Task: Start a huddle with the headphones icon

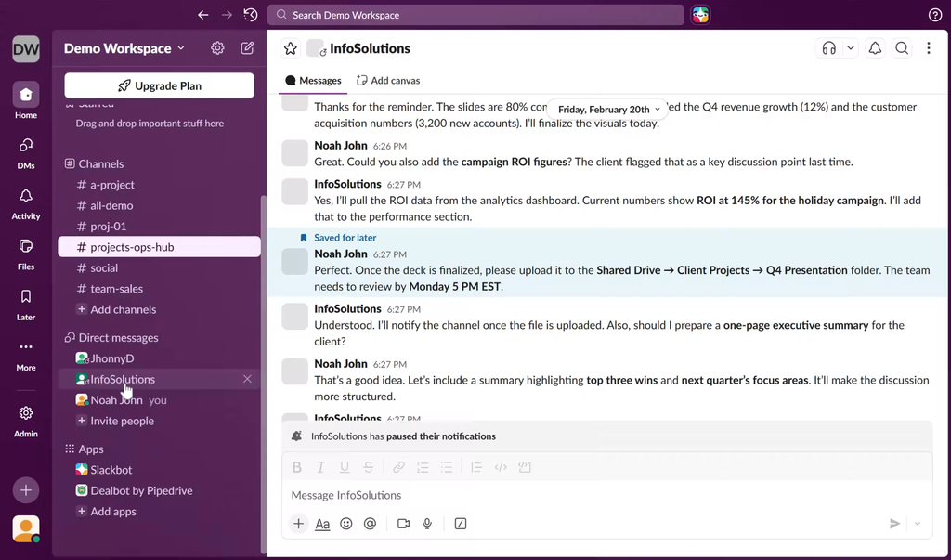Action: [829, 48]
